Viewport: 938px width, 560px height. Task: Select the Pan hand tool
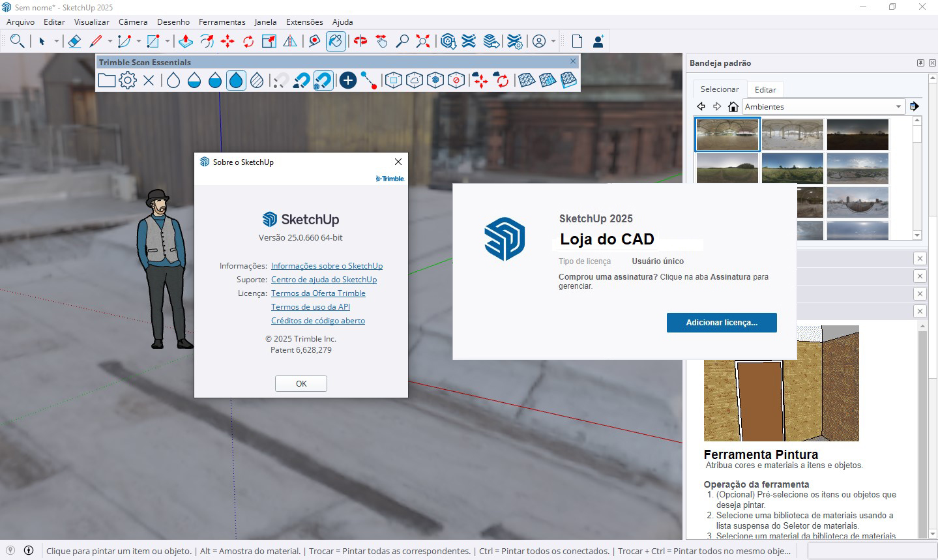tap(381, 41)
